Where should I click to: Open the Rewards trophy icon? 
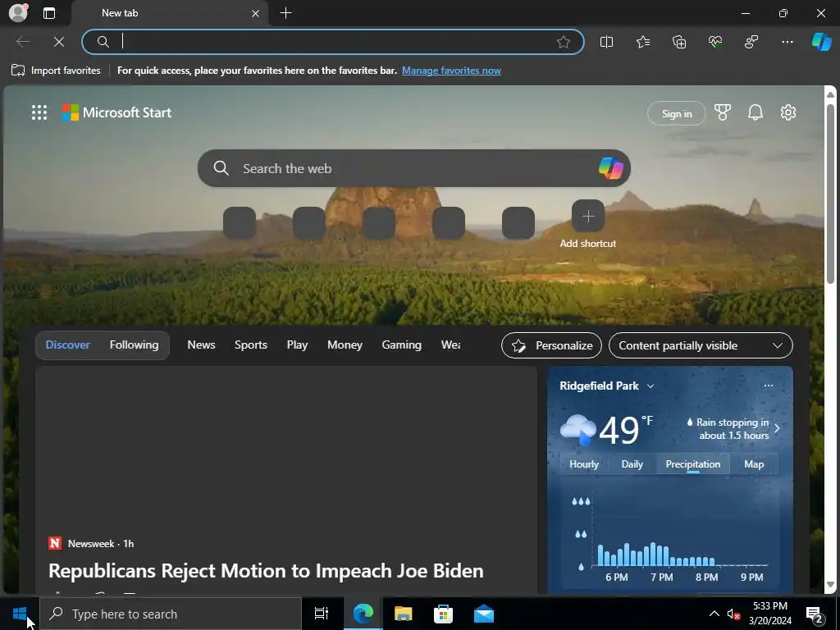click(722, 112)
